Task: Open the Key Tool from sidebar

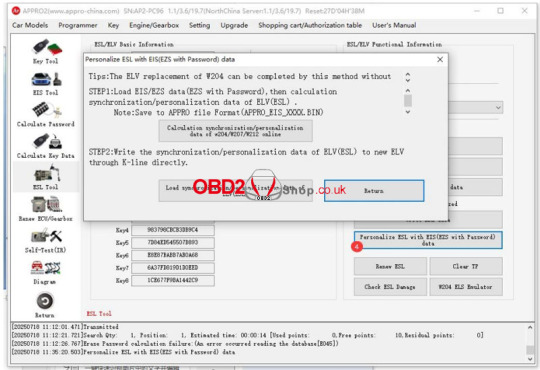Action: 46,52
